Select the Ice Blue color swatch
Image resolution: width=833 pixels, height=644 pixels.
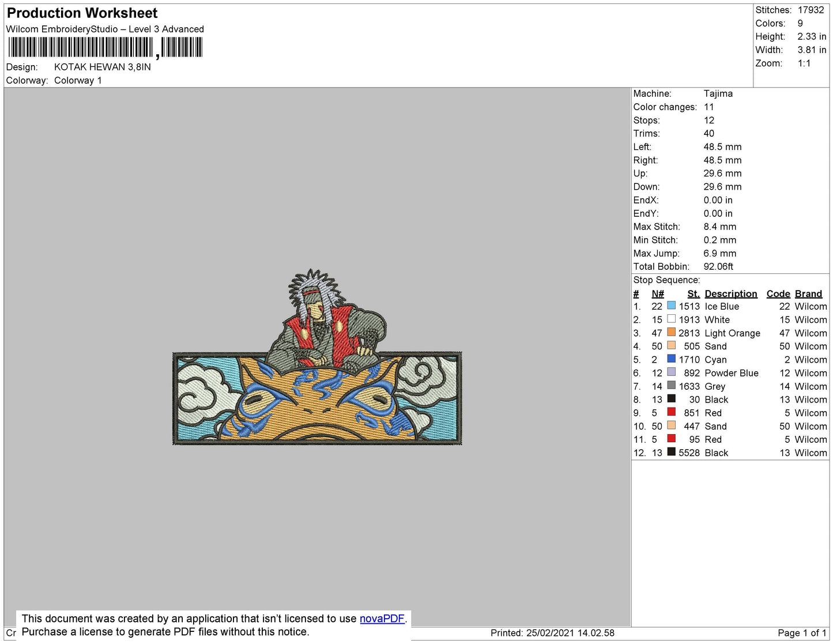671,306
